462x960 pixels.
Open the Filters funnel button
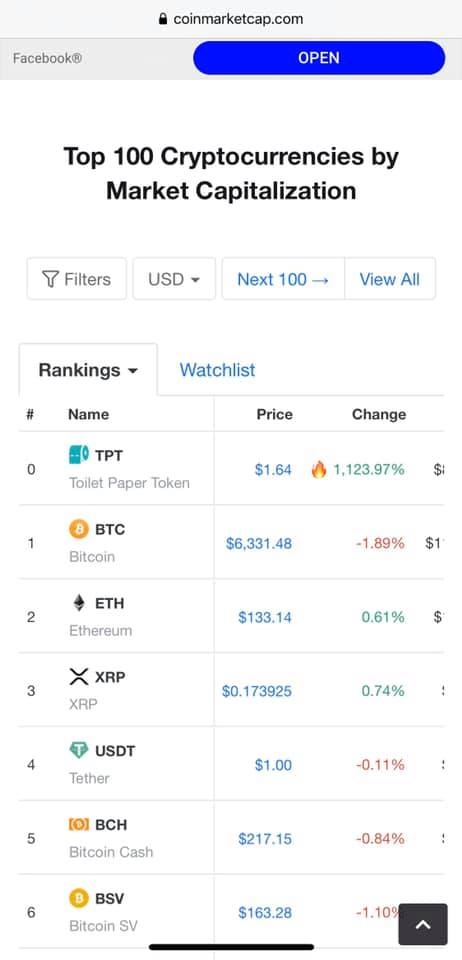(76, 279)
